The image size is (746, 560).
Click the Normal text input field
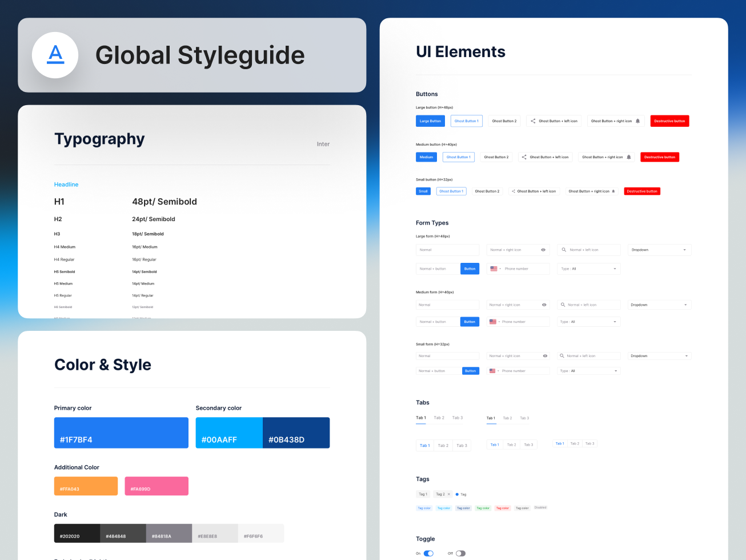click(447, 250)
